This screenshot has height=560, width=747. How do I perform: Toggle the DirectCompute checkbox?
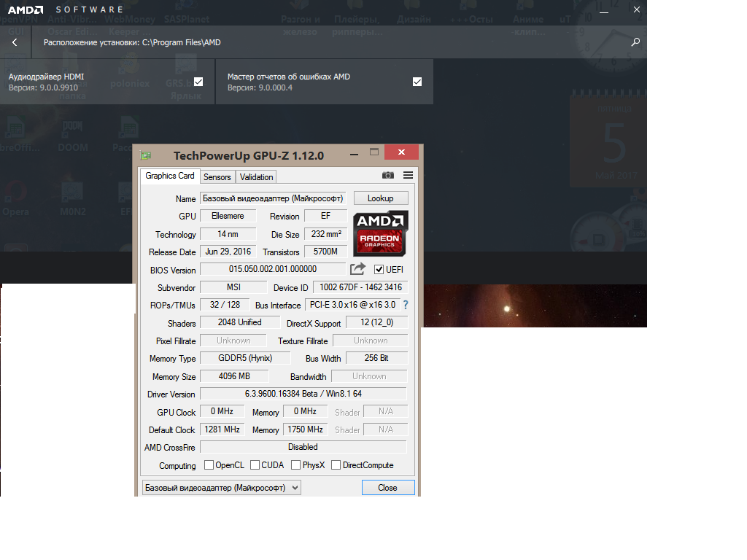(x=336, y=464)
